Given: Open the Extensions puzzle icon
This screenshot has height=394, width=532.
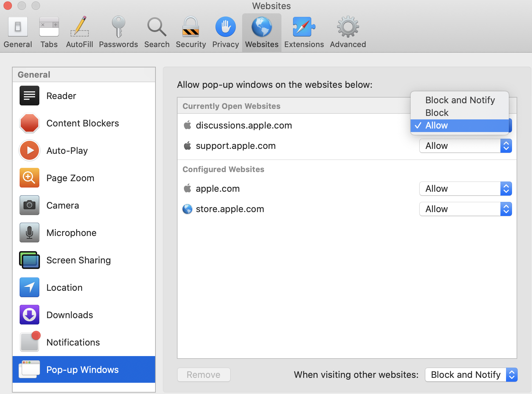Looking at the screenshot, I should [x=304, y=27].
